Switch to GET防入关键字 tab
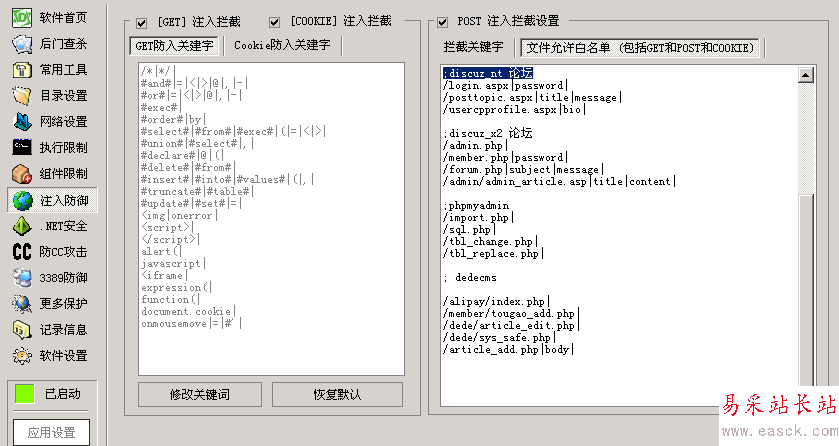Image resolution: width=839 pixels, height=446 pixels. click(x=174, y=46)
